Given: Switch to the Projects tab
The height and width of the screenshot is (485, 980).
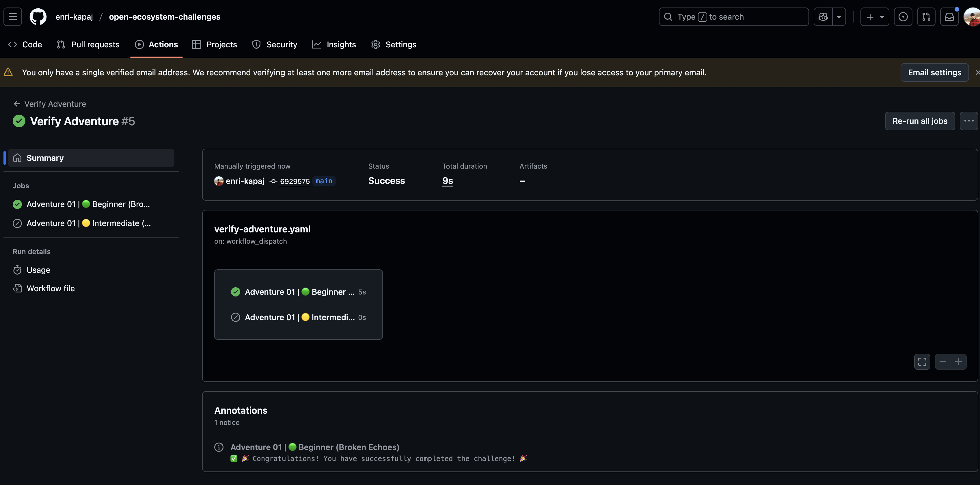Looking at the screenshot, I should (215, 44).
